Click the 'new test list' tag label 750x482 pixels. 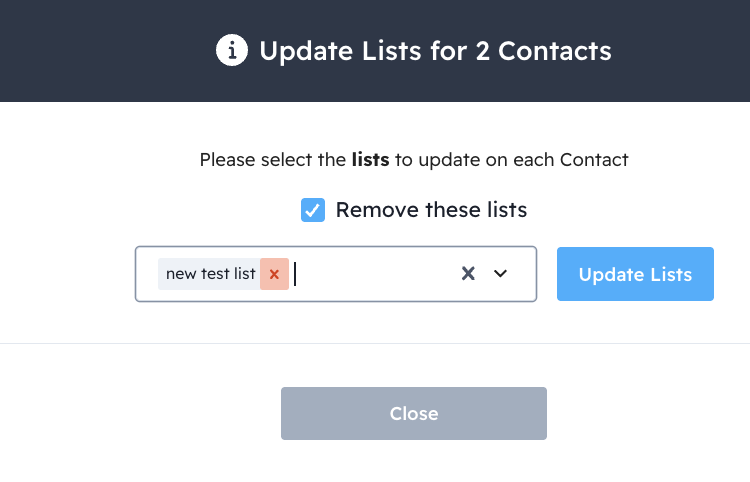210,274
